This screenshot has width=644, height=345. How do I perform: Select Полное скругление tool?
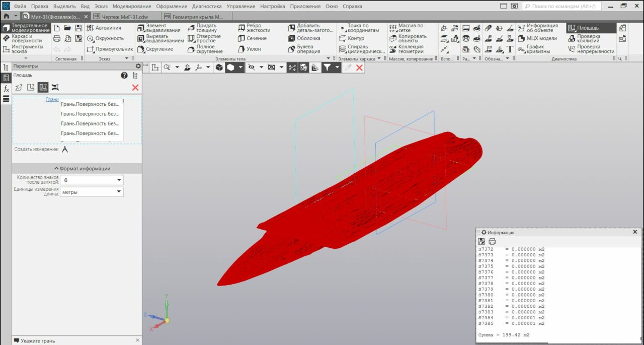point(205,49)
